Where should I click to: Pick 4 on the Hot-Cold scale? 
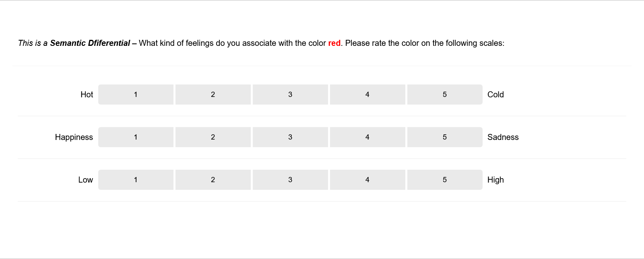[367, 95]
